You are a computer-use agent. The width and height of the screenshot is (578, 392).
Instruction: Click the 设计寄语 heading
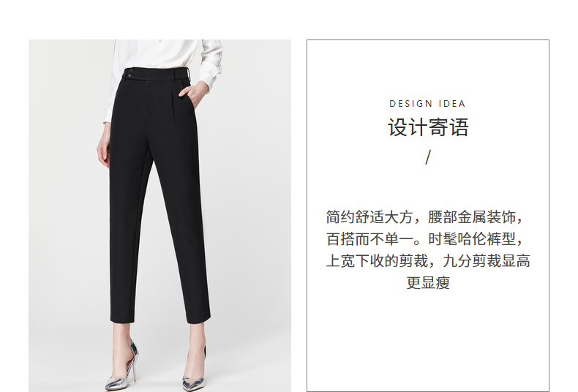pyautogui.click(x=428, y=127)
